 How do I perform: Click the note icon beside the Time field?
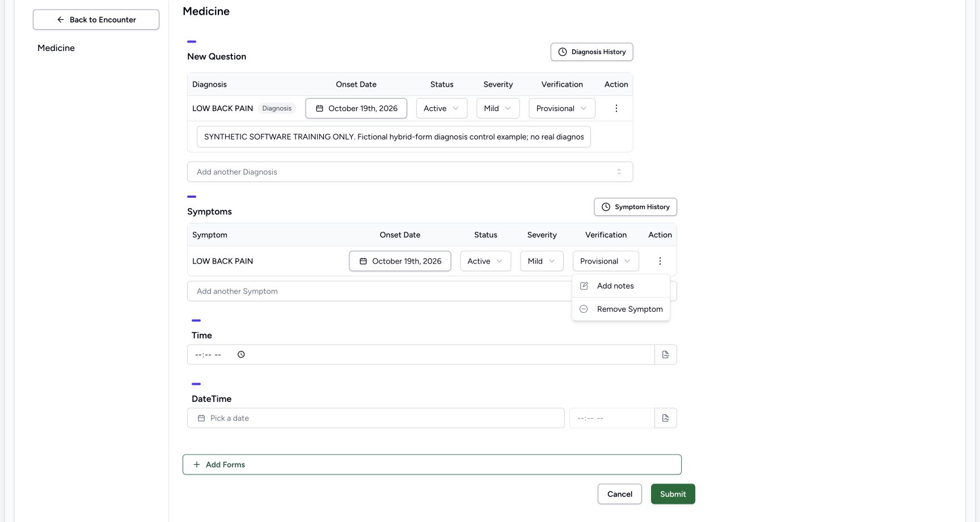(666, 355)
